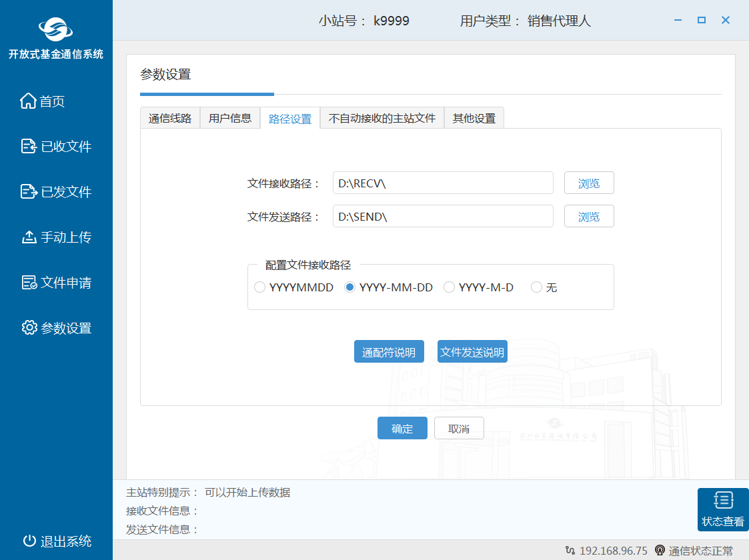This screenshot has height=560, width=749.
Task: Select the YYYYMMDD radio option
Action: point(260,287)
